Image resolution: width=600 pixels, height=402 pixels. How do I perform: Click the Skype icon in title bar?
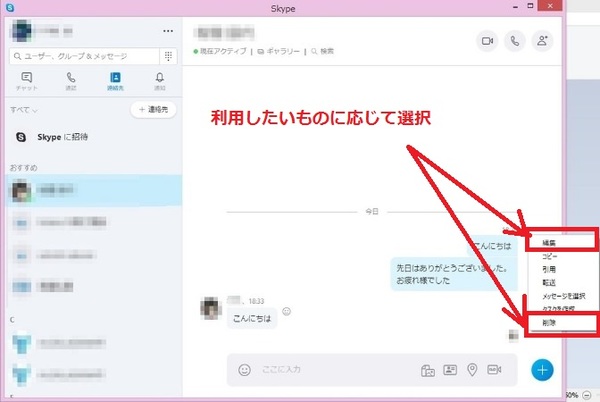[x=10, y=7]
